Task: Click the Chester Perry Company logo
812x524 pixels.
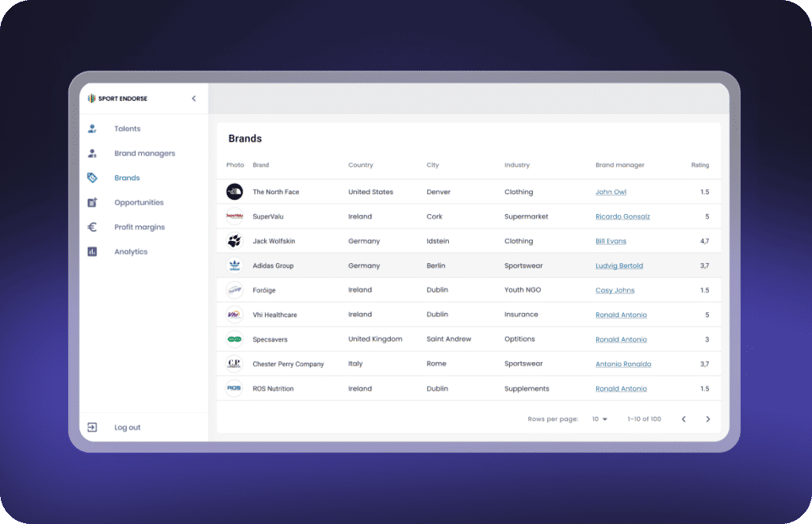Action: tap(235, 364)
